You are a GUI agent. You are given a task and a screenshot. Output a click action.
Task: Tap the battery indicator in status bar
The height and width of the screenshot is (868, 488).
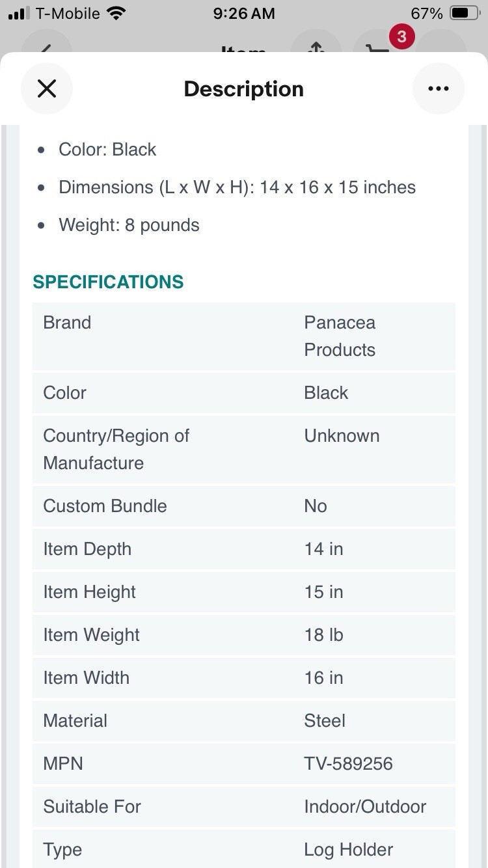point(466,14)
